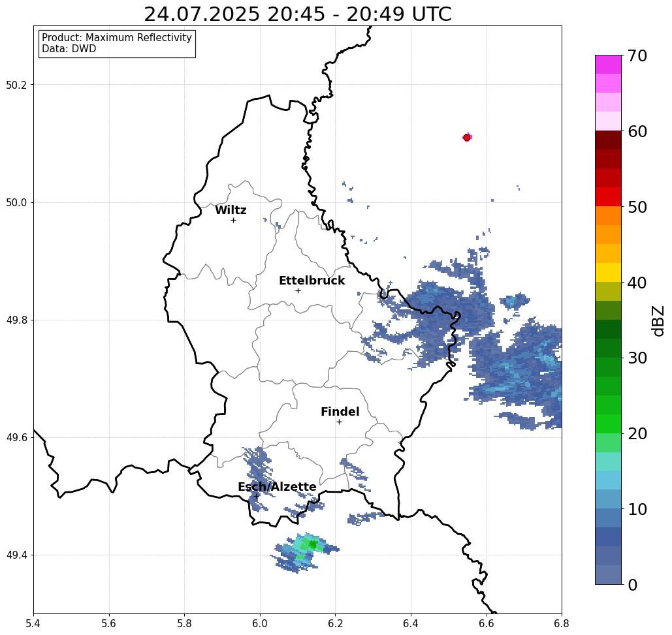Click the 49.4 latitude tick label
This screenshot has width=672, height=635.
tap(16, 555)
